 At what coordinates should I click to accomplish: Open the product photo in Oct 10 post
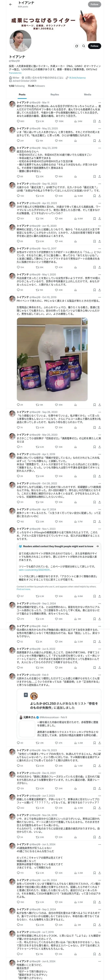click(52, 359)
